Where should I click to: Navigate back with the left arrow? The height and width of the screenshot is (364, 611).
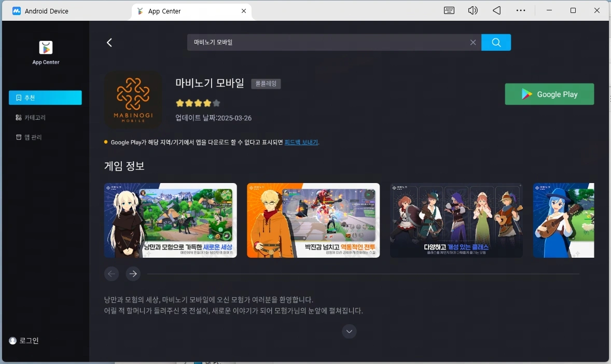tap(109, 43)
